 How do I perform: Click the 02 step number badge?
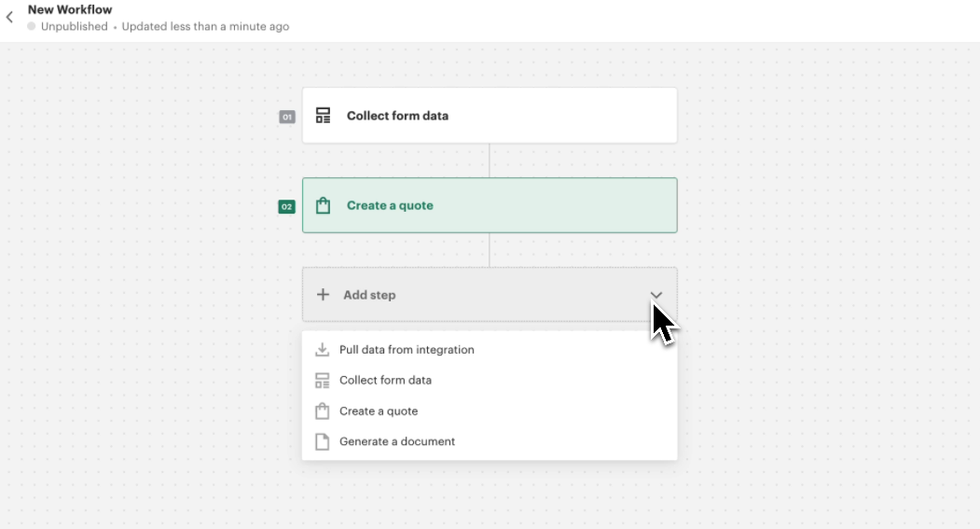click(287, 206)
